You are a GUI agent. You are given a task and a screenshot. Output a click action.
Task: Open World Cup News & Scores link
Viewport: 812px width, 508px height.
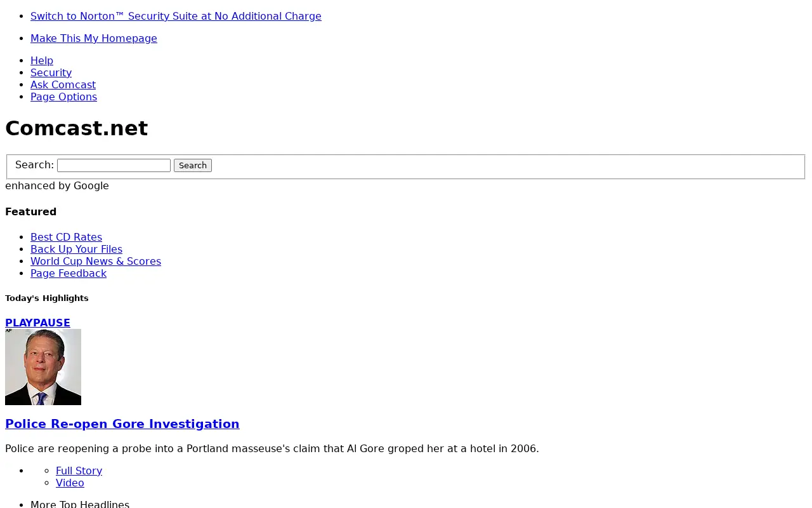coord(96,261)
